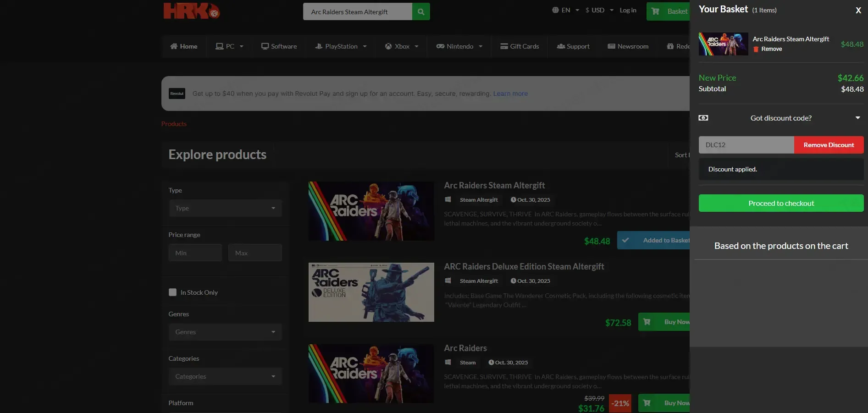
Task: Click the basket cart icon in header
Action: pos(655,11)
